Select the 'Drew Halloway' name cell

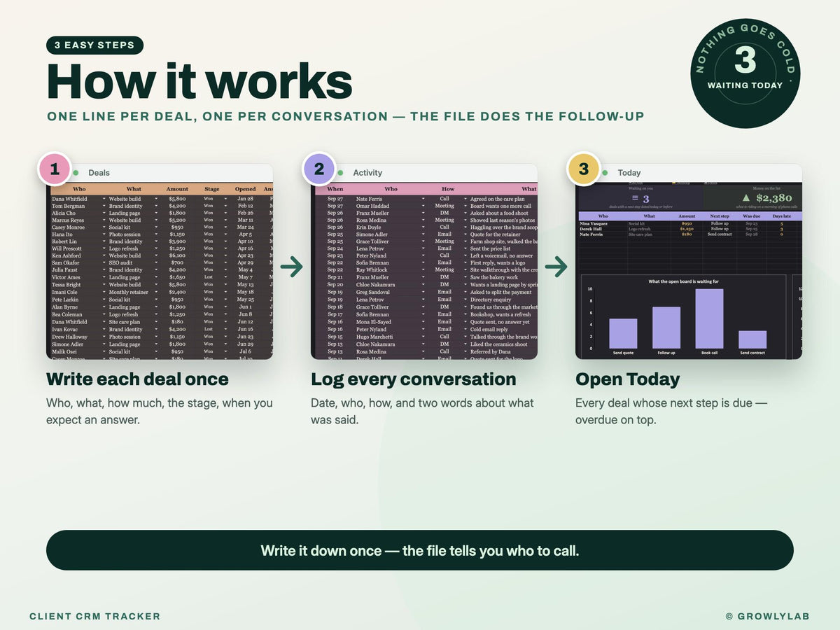pos(69,337)
